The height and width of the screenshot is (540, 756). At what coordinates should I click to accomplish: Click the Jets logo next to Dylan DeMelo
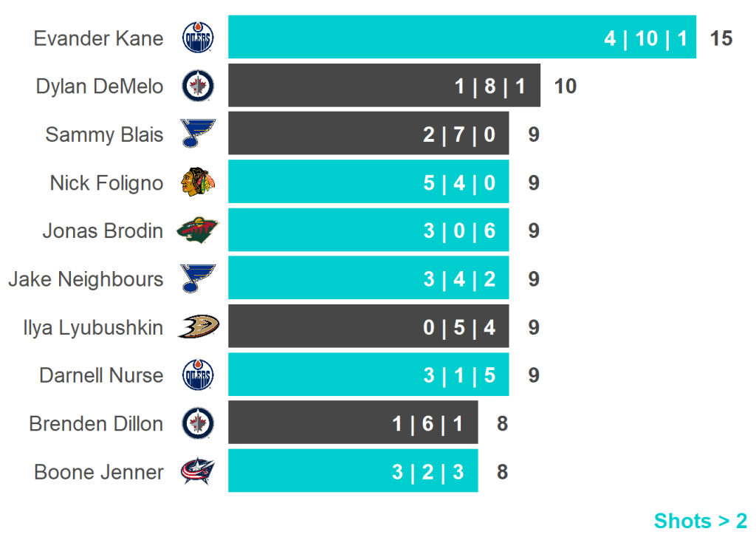pyautogui.click(x=198, y=86)
